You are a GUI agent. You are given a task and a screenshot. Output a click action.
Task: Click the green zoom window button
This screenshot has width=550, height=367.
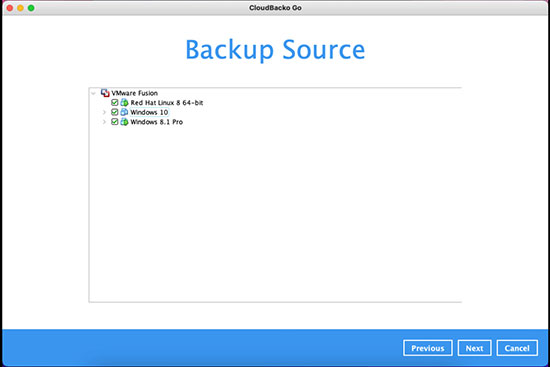pyautogui.click(x=31, y=8)
